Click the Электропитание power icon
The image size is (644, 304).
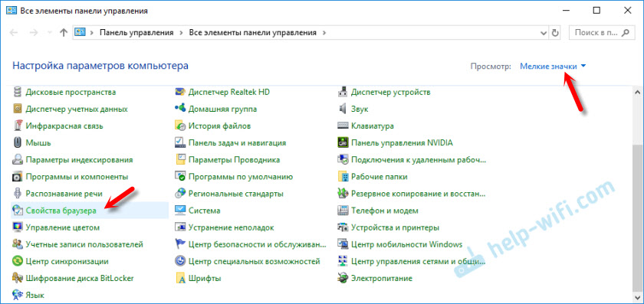(x=343, y=278)
